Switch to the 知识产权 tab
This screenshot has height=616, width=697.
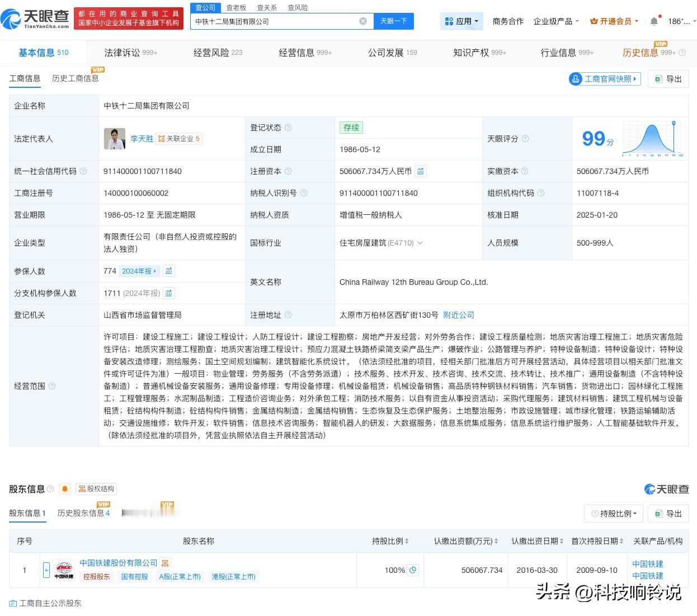point(479,53)
